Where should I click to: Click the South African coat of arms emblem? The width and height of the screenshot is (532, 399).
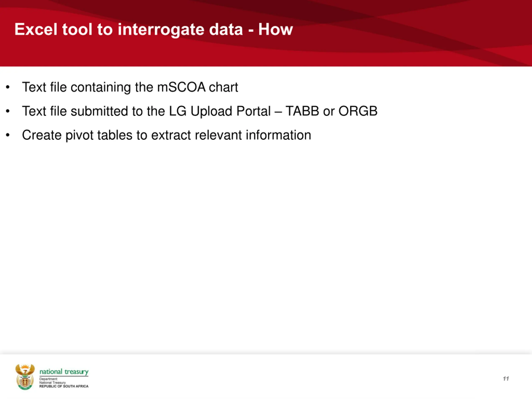(x=25, y=377)
